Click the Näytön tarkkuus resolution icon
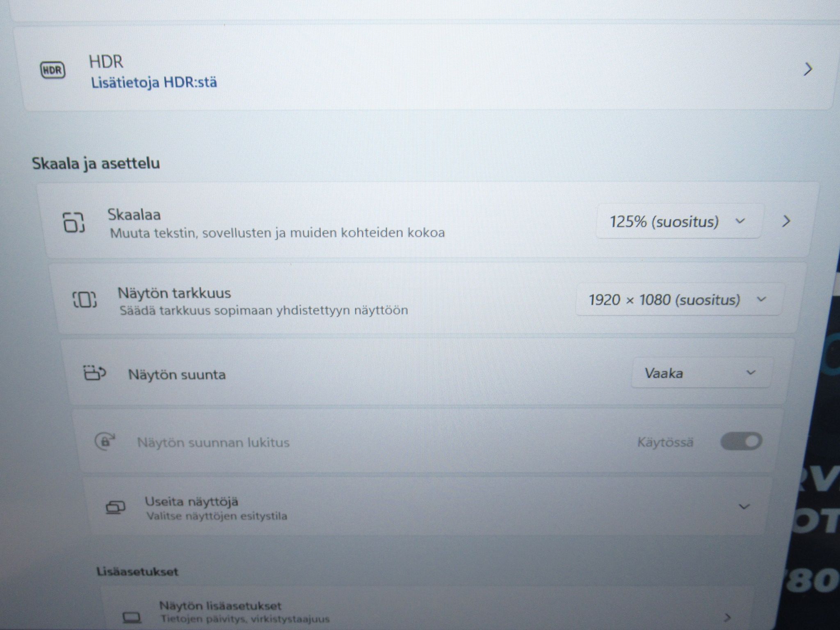Screen dimensions: 840x630 coord(84,300)
